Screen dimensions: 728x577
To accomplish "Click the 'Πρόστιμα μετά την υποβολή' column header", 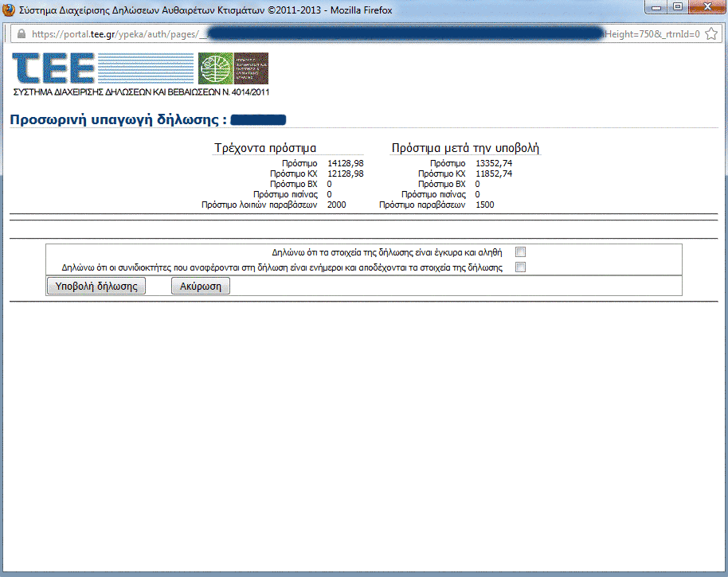I will coord(466,148).
